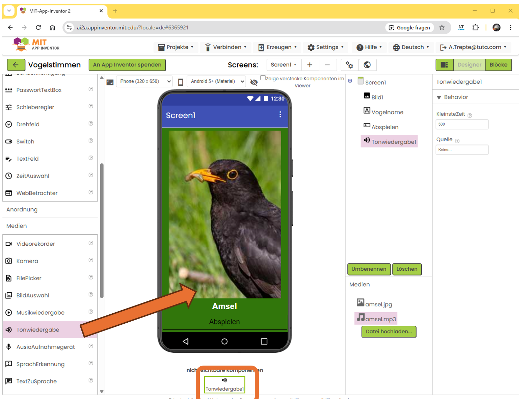Open Android 5+ (Material) theme dropdown

coord(216,81)
